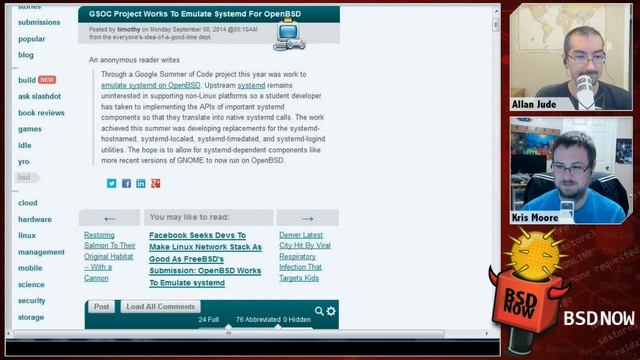Viewport: 640px width, 360px height.
Task: Load All Comments button
Action: [x=160, y=307]
